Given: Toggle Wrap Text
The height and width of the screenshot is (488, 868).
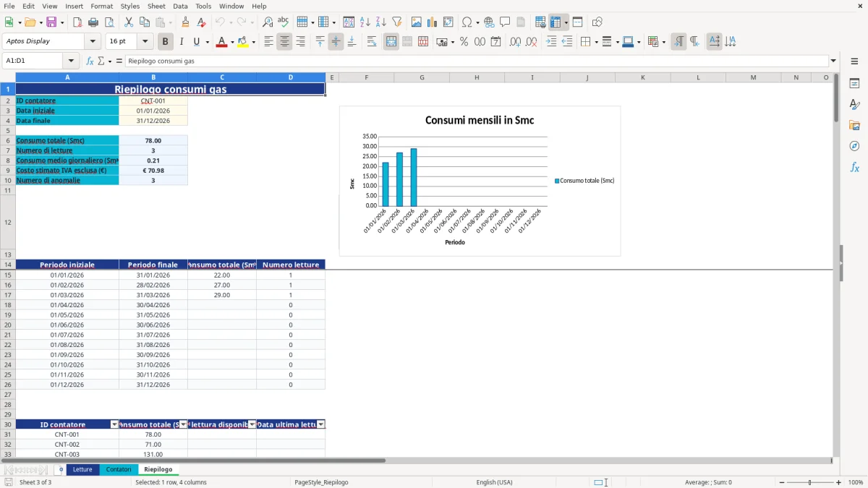Looking at the screenshot, I should pos(372,42).
